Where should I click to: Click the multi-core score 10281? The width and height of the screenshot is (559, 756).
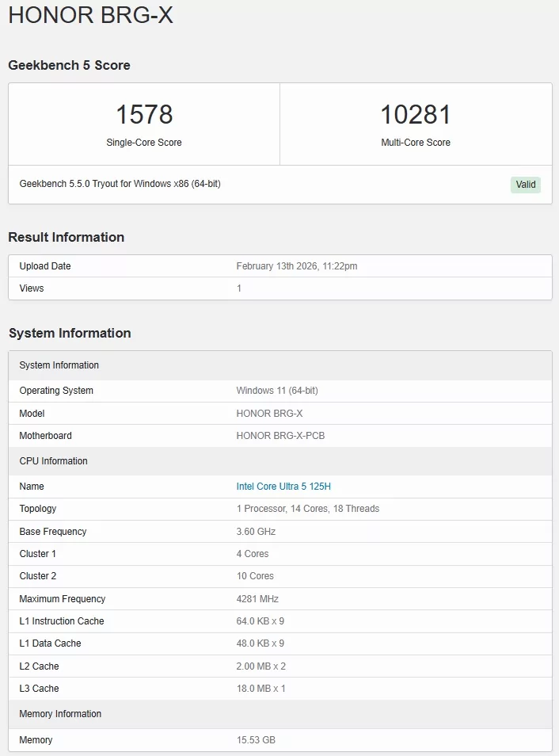click(x=416, y=115)
